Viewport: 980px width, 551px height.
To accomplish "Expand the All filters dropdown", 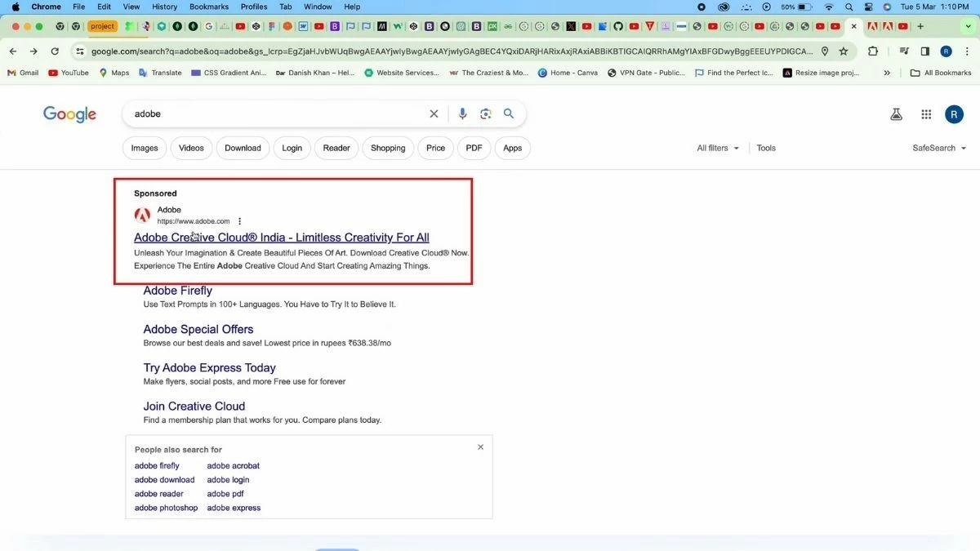I will [718, 149].
